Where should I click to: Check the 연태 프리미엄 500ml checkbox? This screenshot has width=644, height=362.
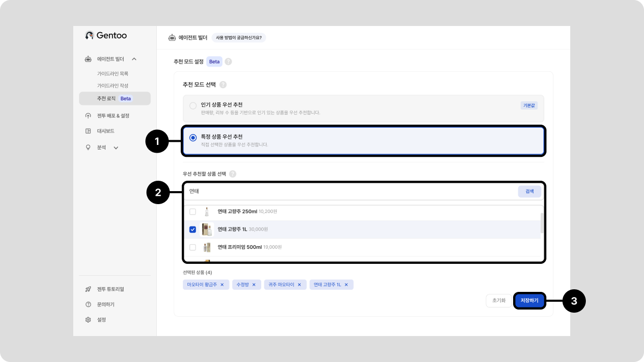pyautogui.click(x=193, y=247)
